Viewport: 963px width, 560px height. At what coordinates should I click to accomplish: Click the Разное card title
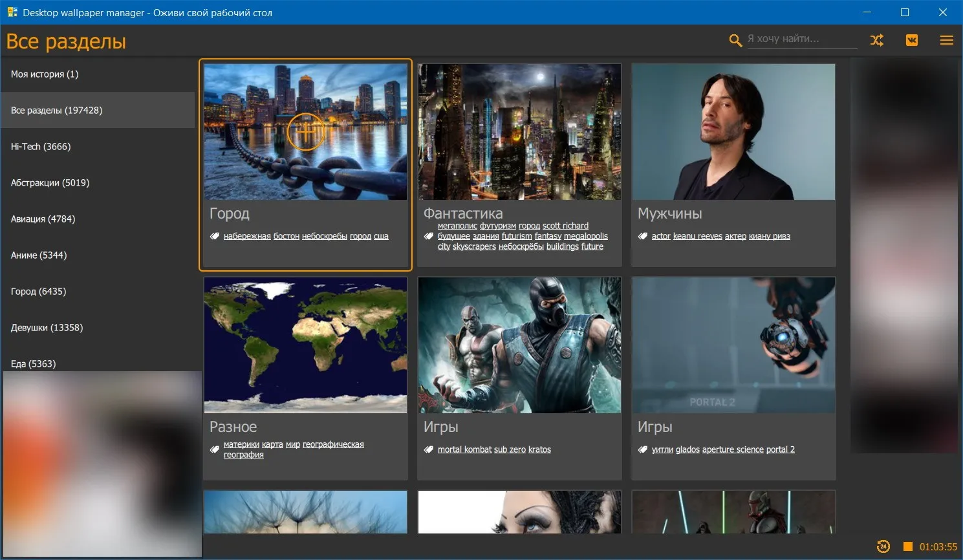[233, 427]
